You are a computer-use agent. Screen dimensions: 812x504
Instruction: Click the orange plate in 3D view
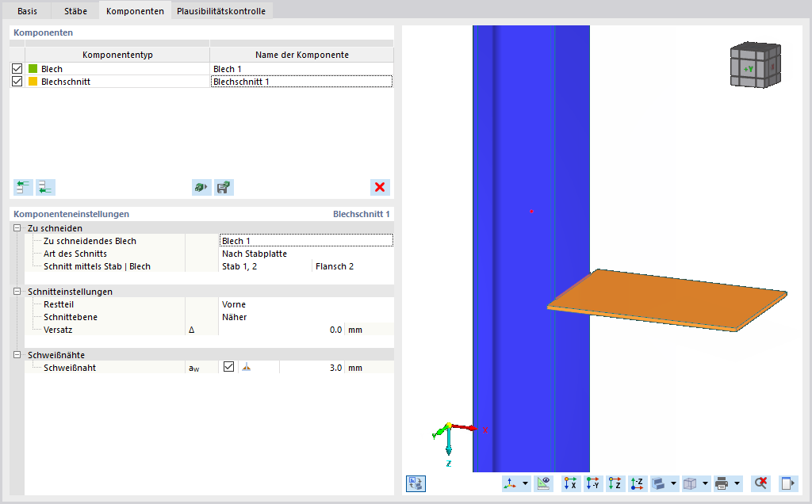tap(668, 299)
